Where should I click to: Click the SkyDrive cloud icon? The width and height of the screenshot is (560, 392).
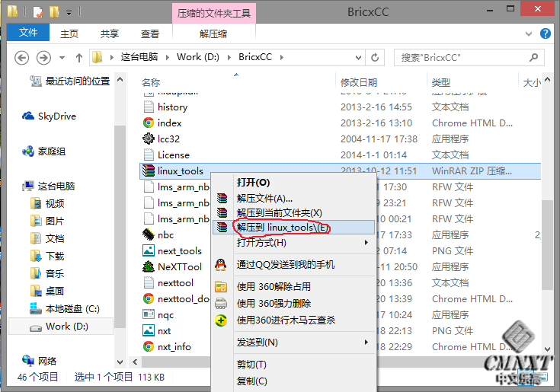pyautogui.click(x=28, y=116)
